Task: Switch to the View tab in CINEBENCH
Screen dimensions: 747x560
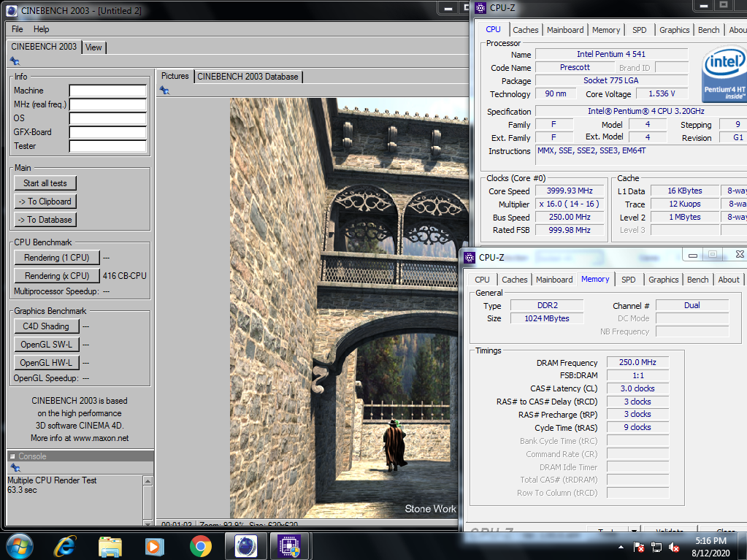Action: coord(93,47)
